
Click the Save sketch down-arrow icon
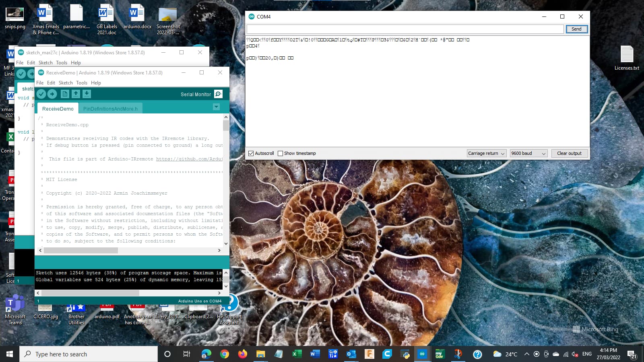[x=87, y=94]
